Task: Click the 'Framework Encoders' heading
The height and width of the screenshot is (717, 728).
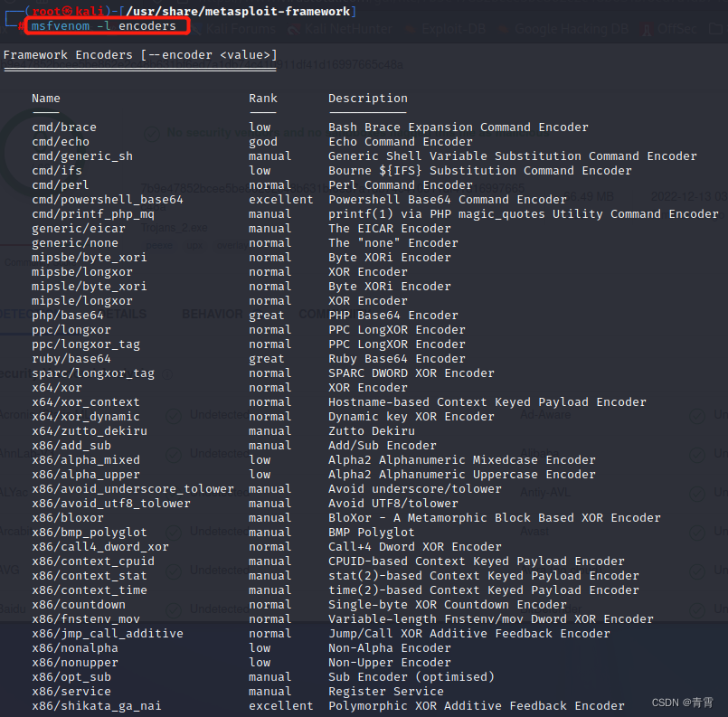Action: pyautogui.click(x=68, y=55)
